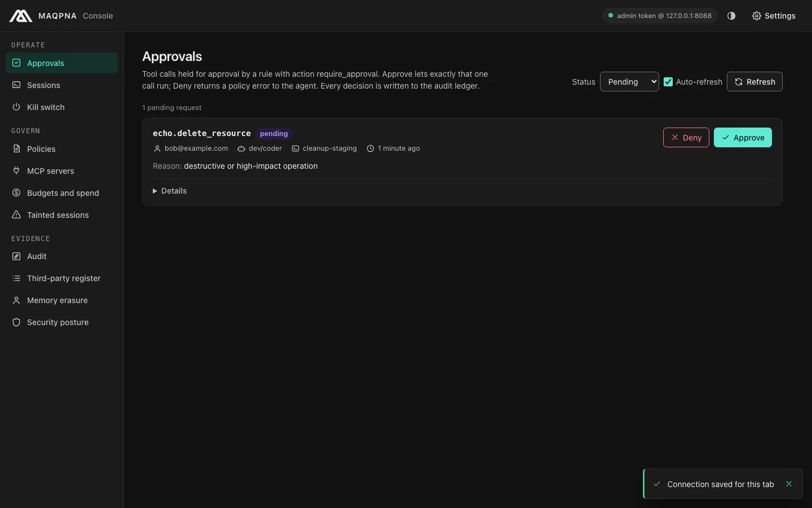
Task: Navigate to Policies
Action: point(61,149)
